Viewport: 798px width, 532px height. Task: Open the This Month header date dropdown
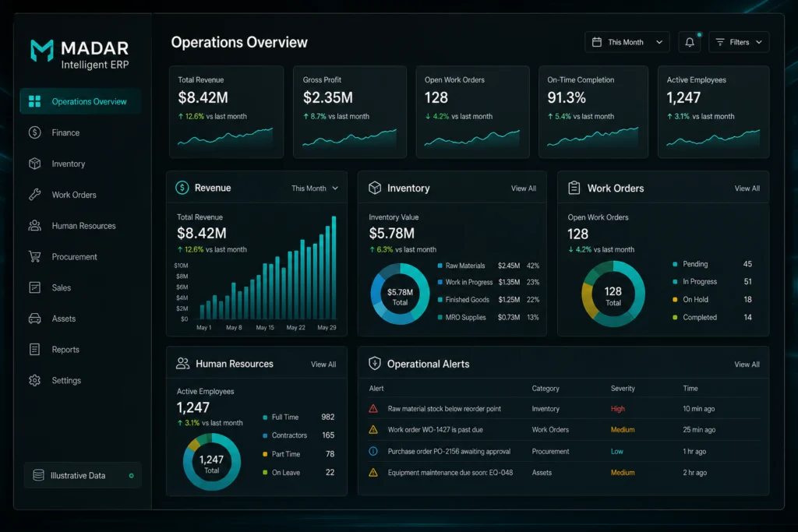pos(627,42)
